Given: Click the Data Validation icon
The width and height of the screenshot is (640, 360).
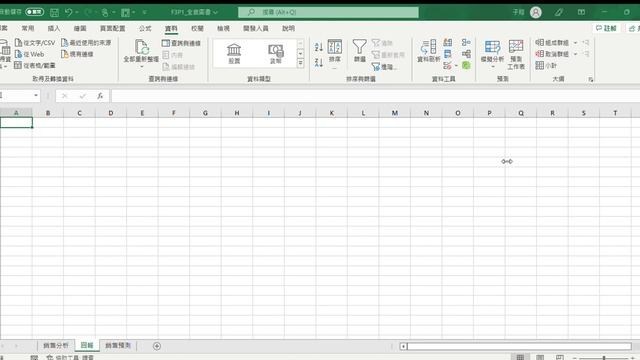Looking at the screenshot, I should [447, 65].
